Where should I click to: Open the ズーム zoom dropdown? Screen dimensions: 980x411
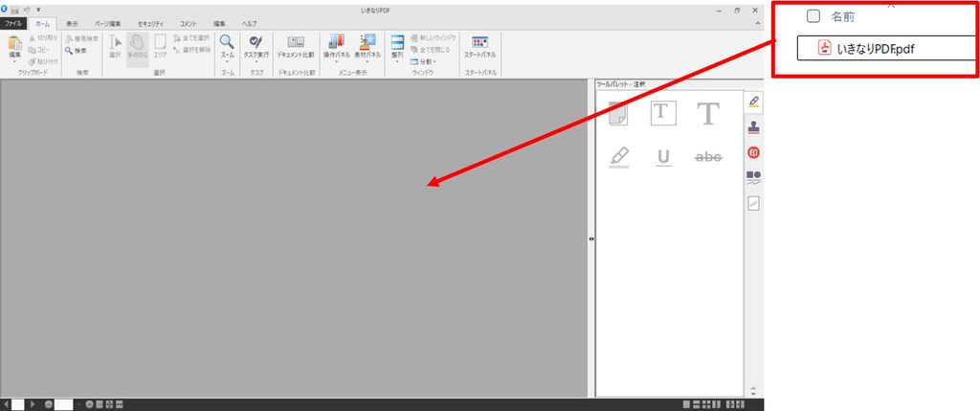click(228, 49)
